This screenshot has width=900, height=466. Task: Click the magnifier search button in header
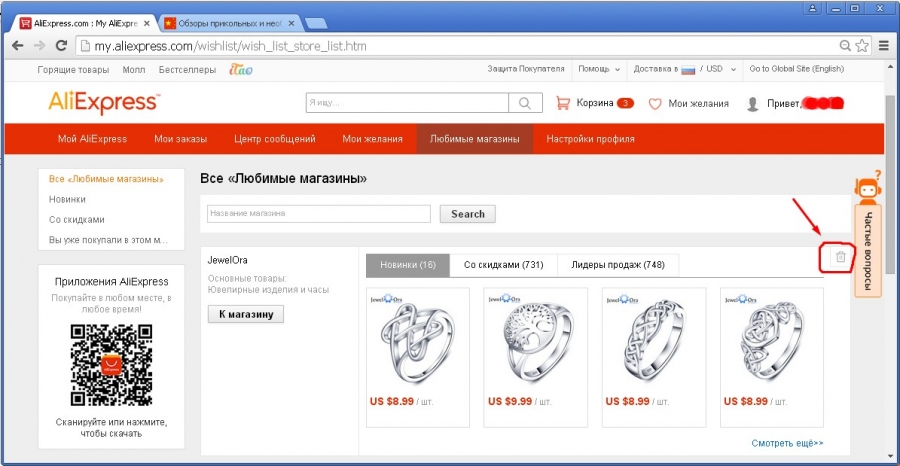pos(525,103)
